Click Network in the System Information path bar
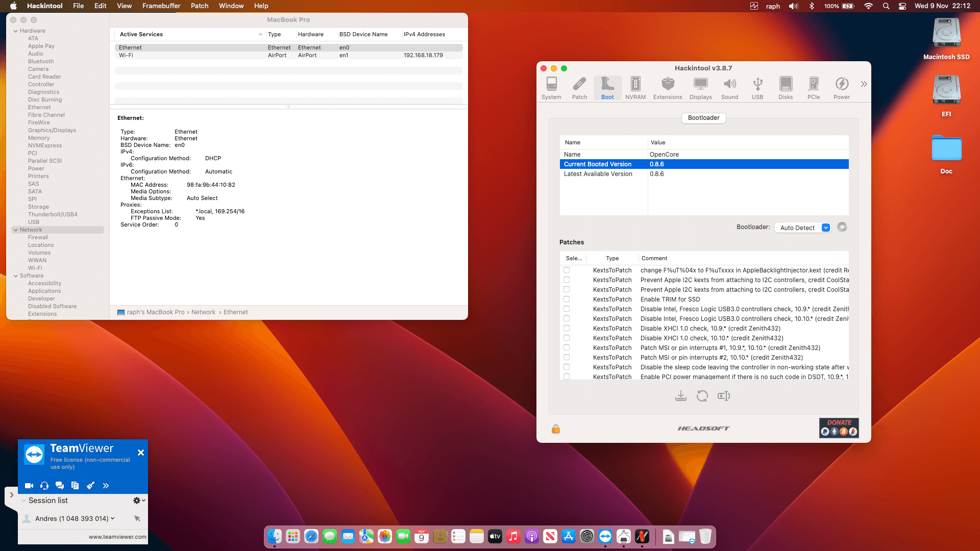This screenshot has height=551, width=980. (x=203, y=312)
